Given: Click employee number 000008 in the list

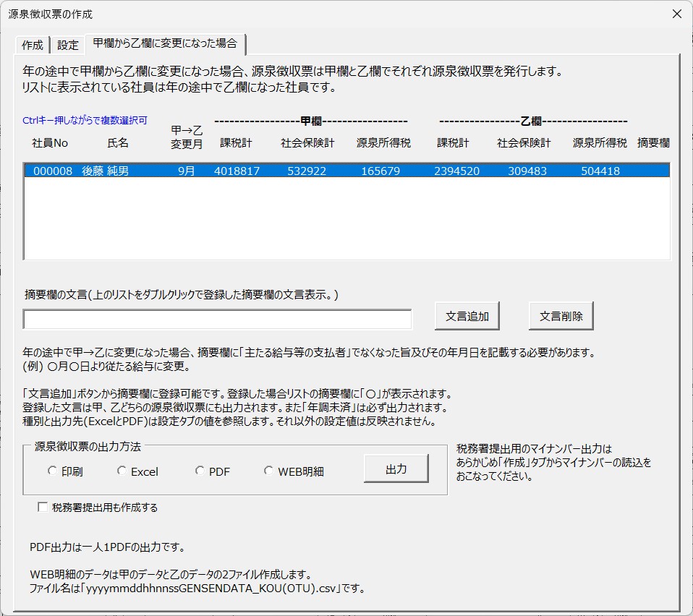Looking at the screenshot, I should click(53, 171).
